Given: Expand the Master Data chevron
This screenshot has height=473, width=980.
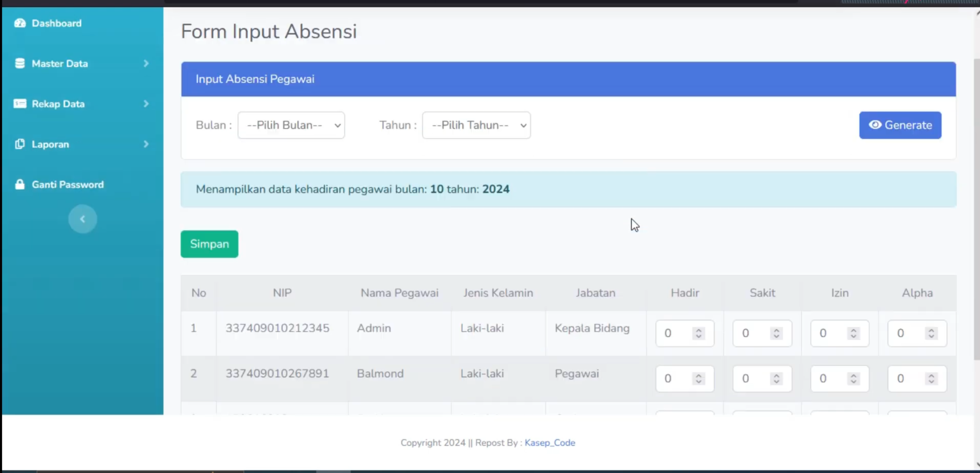Looking at the screenshot, I should [x=146, y=63].
